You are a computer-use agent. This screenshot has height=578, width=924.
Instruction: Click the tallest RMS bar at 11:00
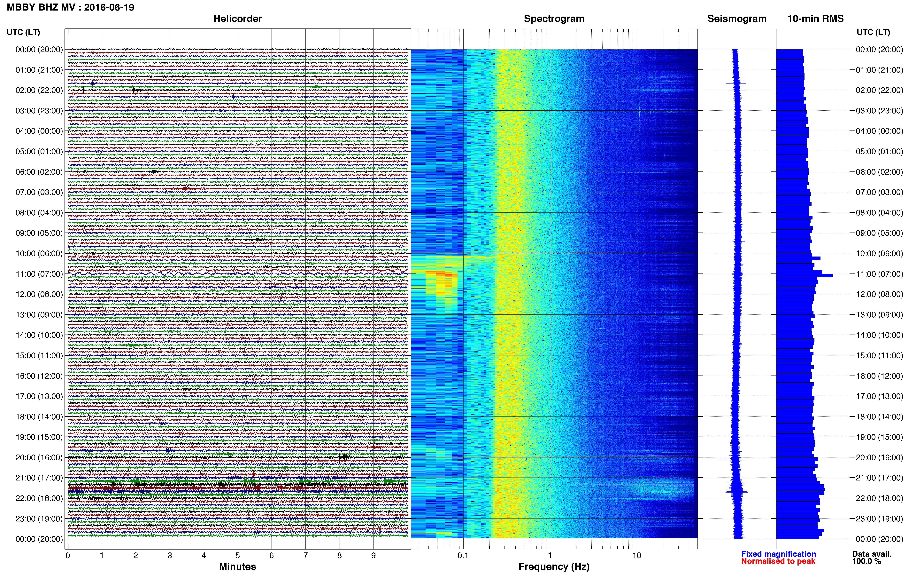click(x=804, y=275)
